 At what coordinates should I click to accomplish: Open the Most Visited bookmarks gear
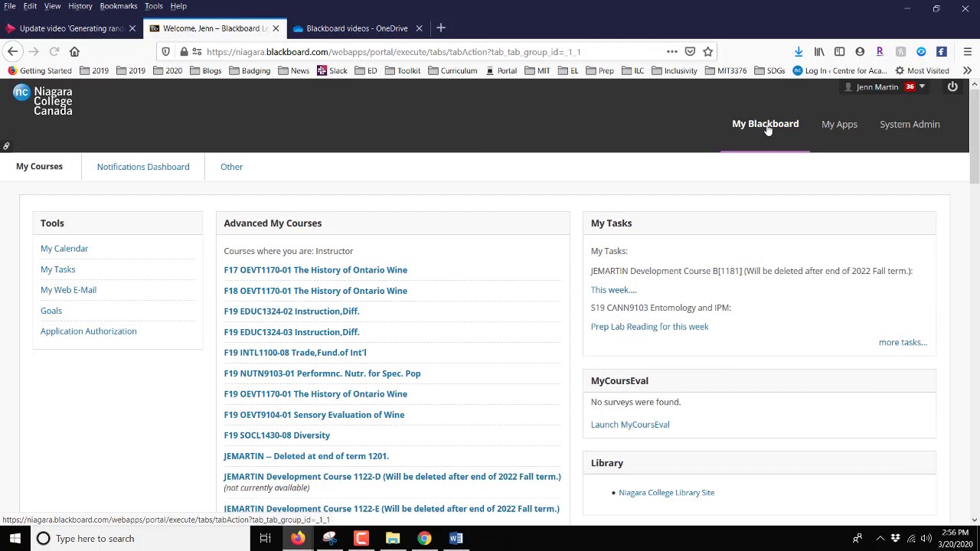point(923,70)
